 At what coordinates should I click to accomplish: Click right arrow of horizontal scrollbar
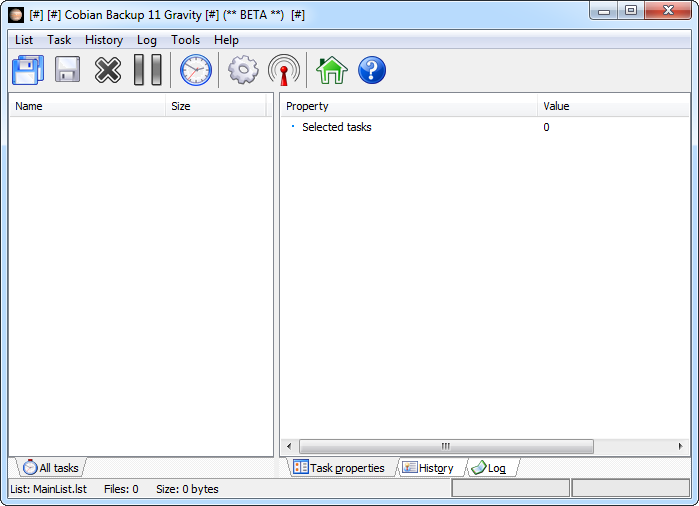[680, 446]
